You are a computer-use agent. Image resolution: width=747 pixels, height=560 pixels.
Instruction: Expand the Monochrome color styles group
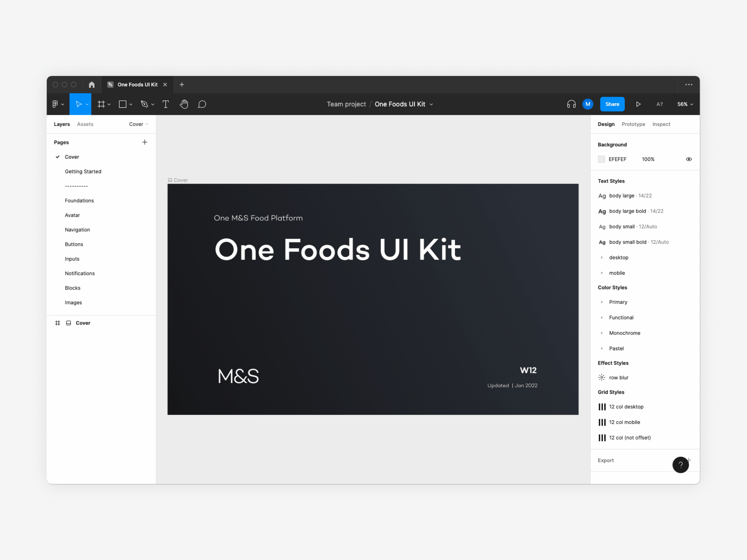click(x=601, y=333)
